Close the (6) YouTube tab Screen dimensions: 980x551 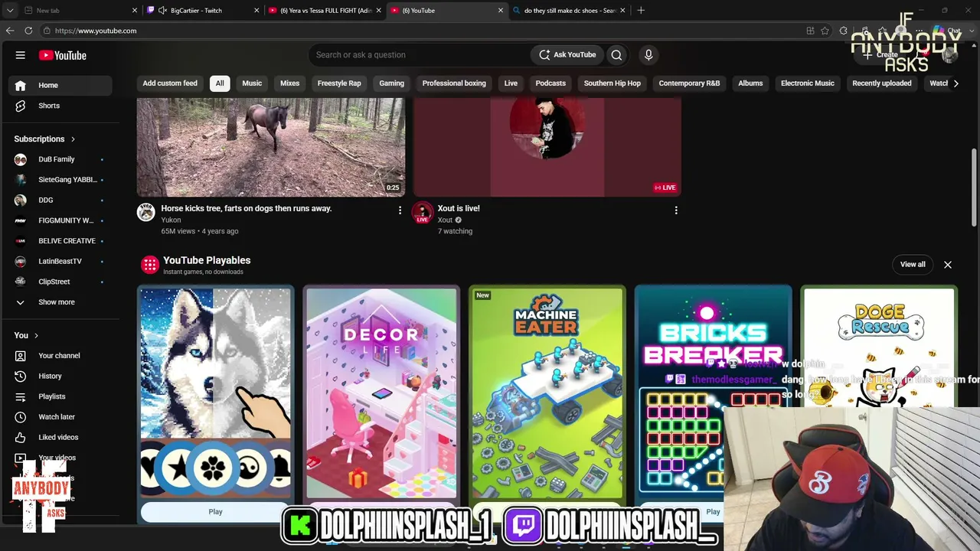[x=501, y=11]
